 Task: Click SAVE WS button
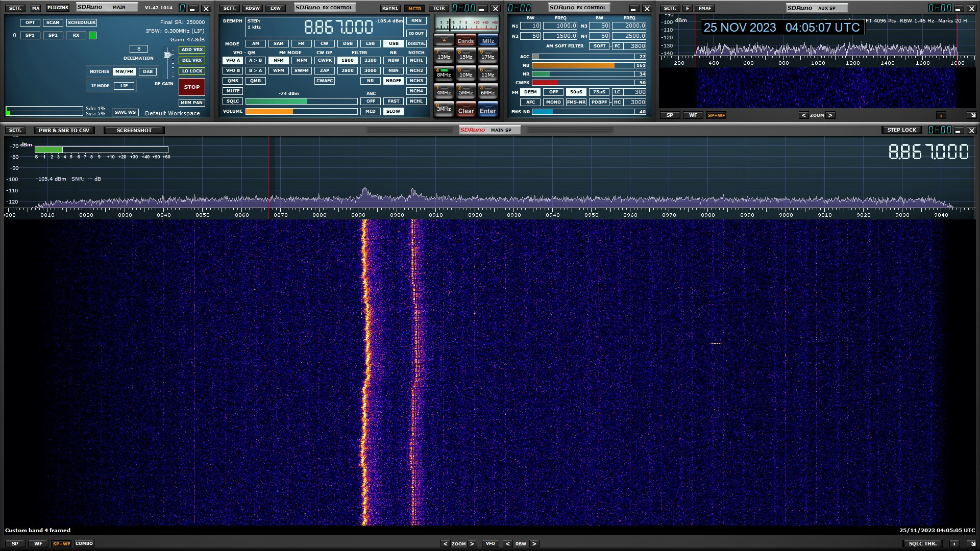click(125, 112)
